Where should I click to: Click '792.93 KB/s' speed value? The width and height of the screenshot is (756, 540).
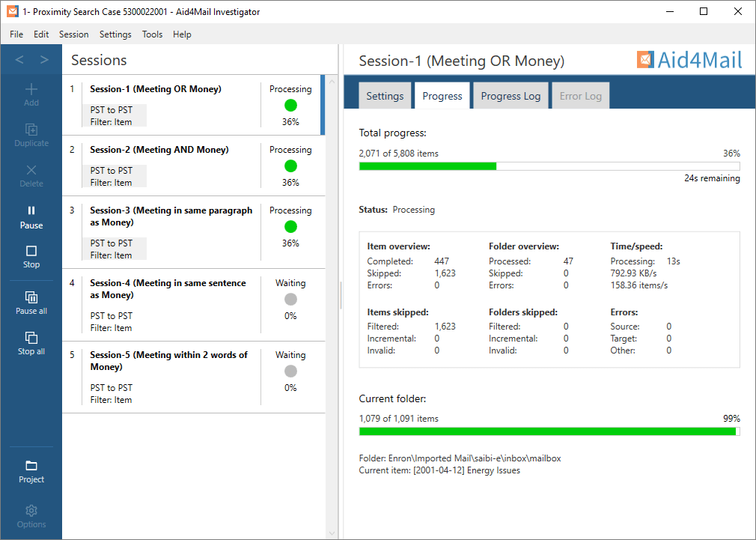(x=633, y=273)
